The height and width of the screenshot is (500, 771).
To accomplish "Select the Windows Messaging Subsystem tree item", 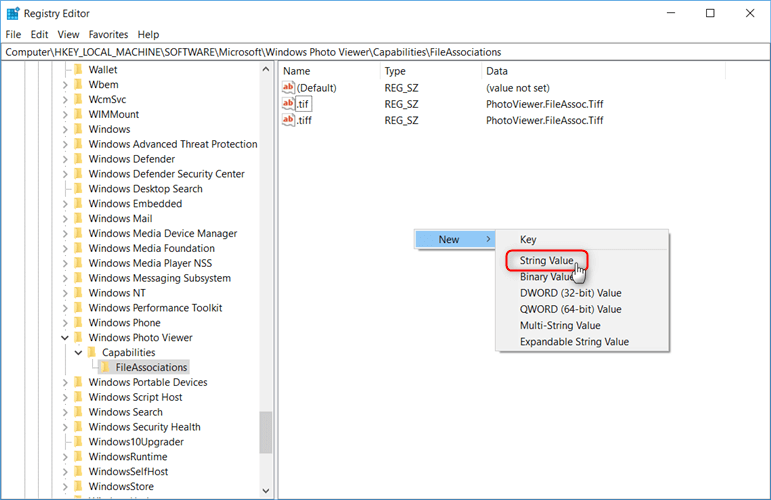I will 159,278.
